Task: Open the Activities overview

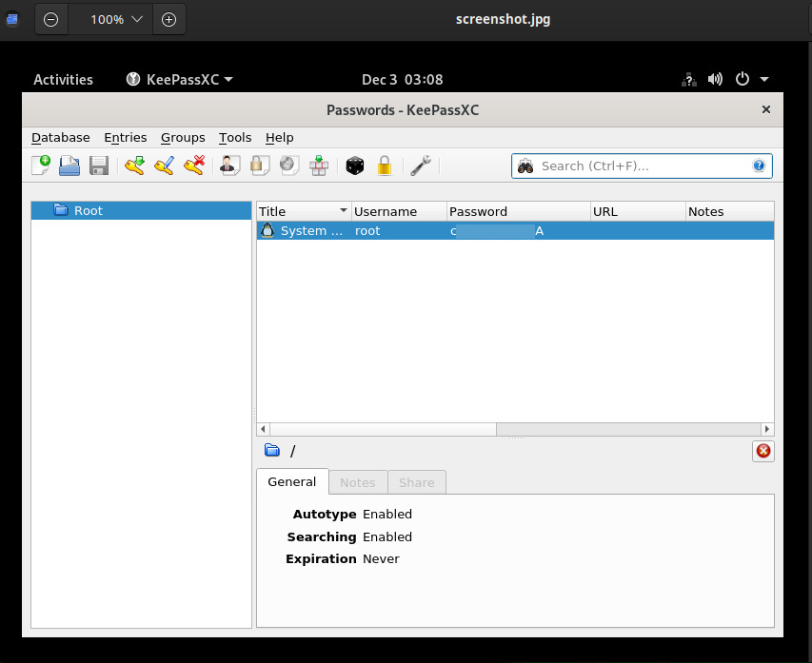Action: point(63,80)
